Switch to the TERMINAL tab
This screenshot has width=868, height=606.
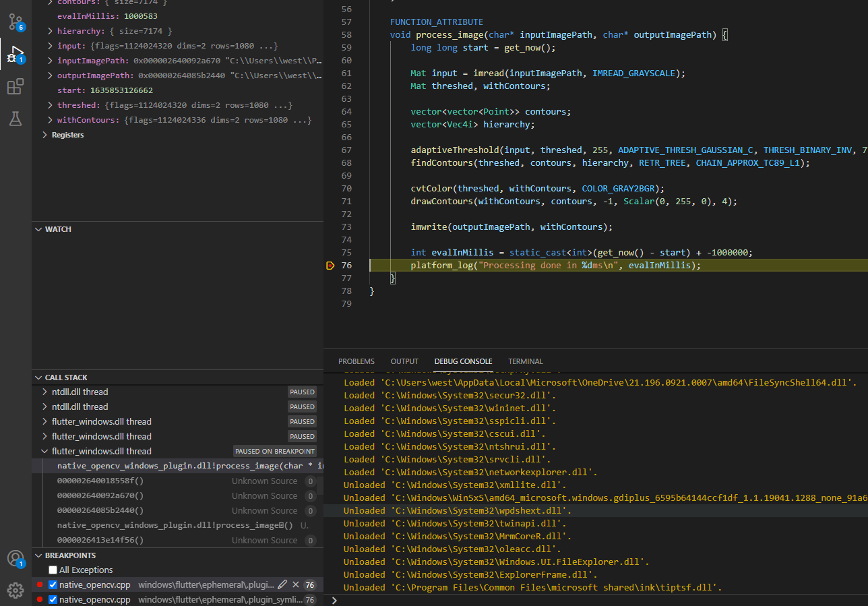[525, 361]
